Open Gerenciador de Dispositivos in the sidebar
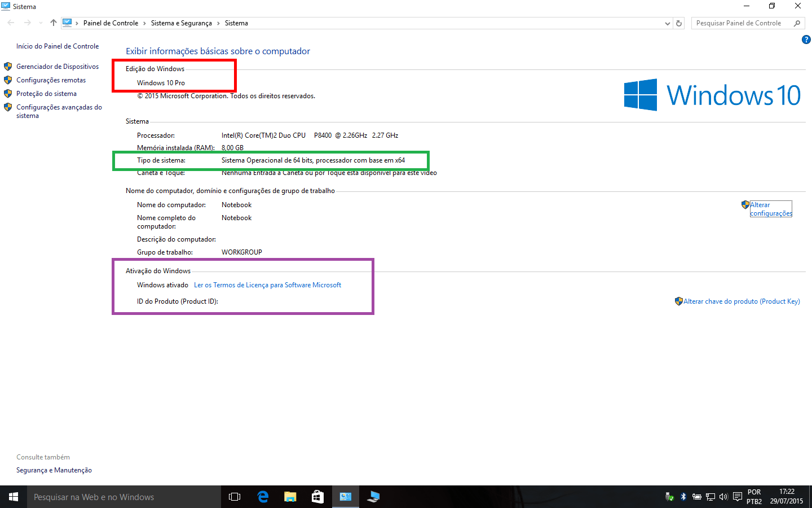Image resolution: width=812 pixels, height=508 pixels. tap(58, 67)
